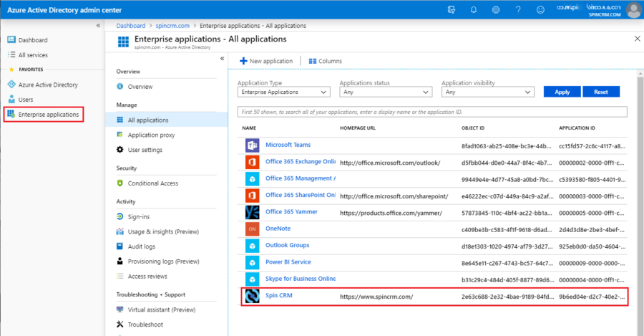Image resolution: width=644 pixels, height=336 pixels.
Task: Click the Office 365 Yammer icon
Action: (x=252, y=212)
